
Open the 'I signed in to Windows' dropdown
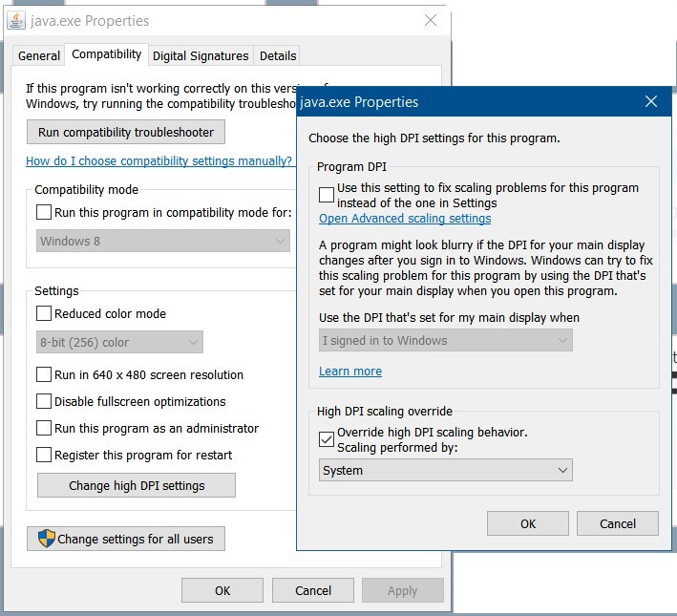[x=446, y=340]
